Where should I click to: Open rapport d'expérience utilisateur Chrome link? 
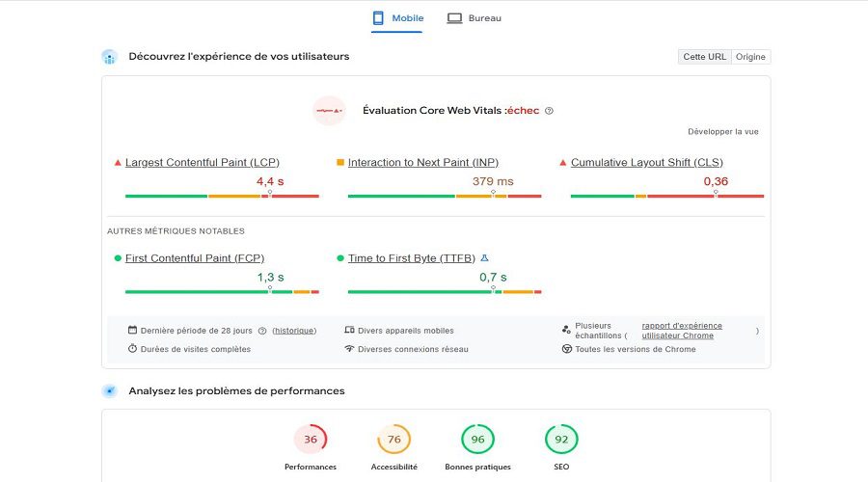[682, 331]
